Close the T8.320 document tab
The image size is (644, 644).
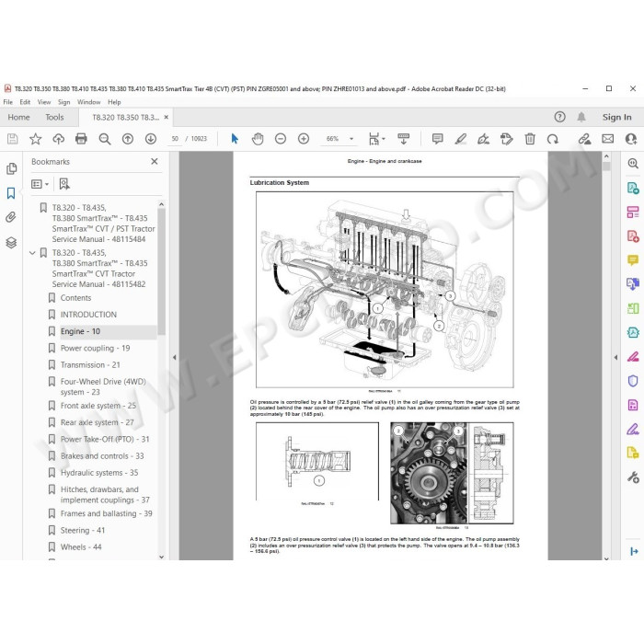[167, 117]
